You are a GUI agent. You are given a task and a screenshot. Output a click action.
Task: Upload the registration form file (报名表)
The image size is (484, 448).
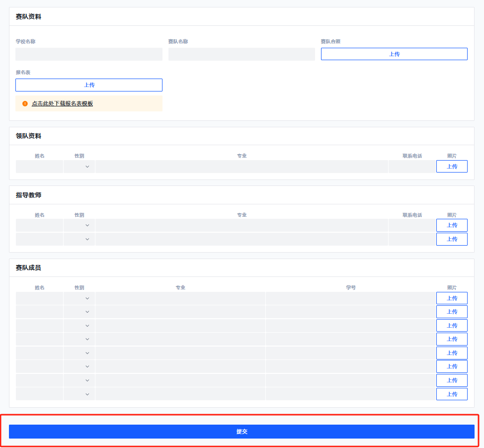[89, 85]
